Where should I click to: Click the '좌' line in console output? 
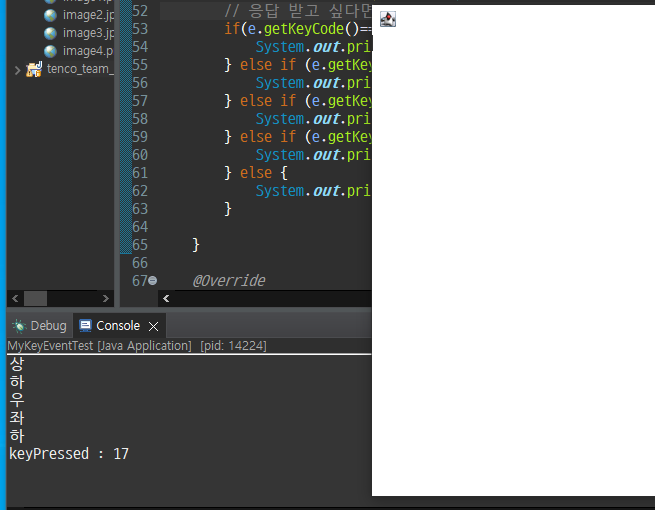coord(17,418)
